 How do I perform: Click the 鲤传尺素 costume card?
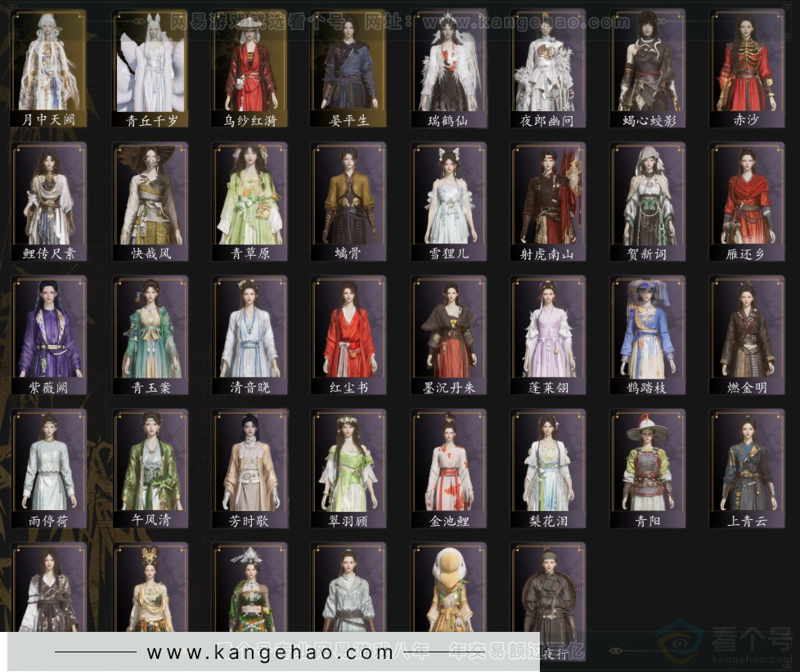point(49,201)
